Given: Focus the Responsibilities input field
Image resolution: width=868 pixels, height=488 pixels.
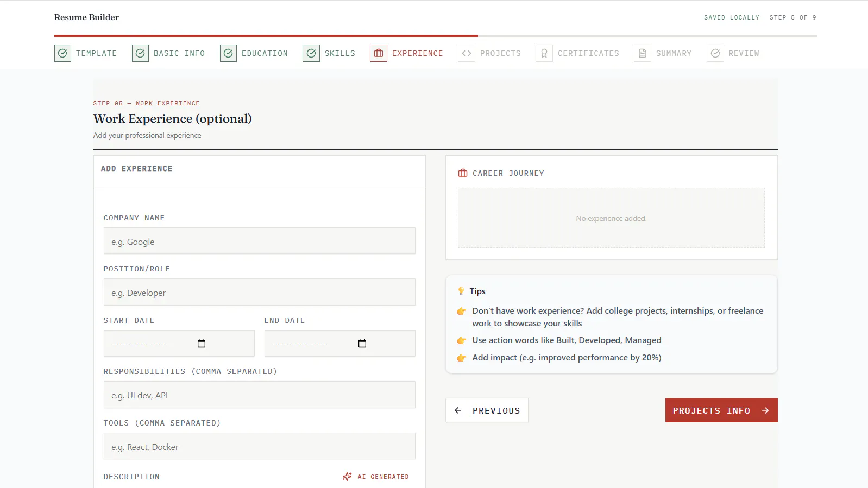Looking at the screenshot, I should click(260, 395).
